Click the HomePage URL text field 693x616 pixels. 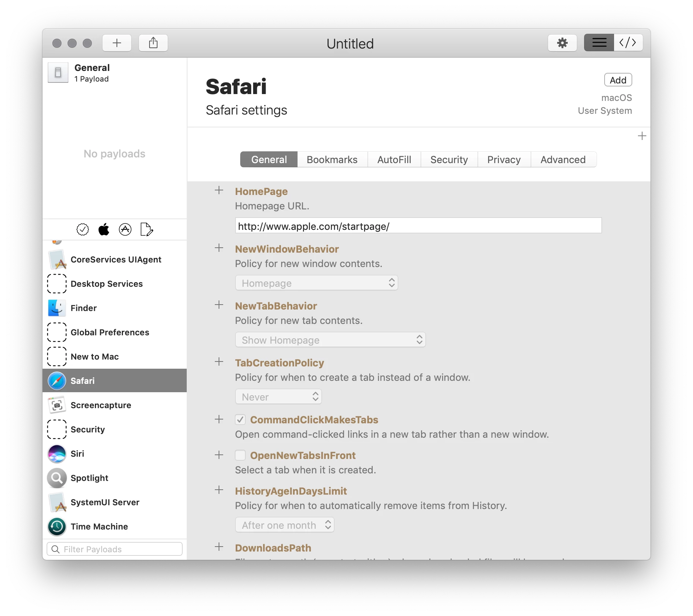(418, 226)
